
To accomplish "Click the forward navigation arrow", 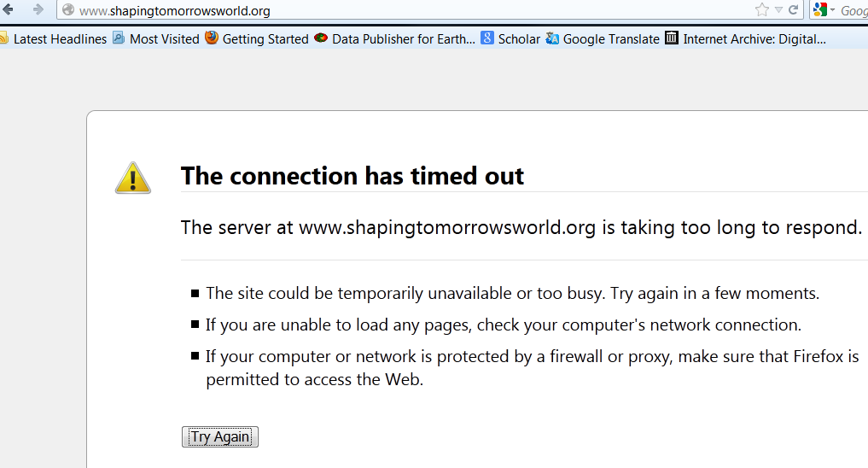I will tap(38, 9).
